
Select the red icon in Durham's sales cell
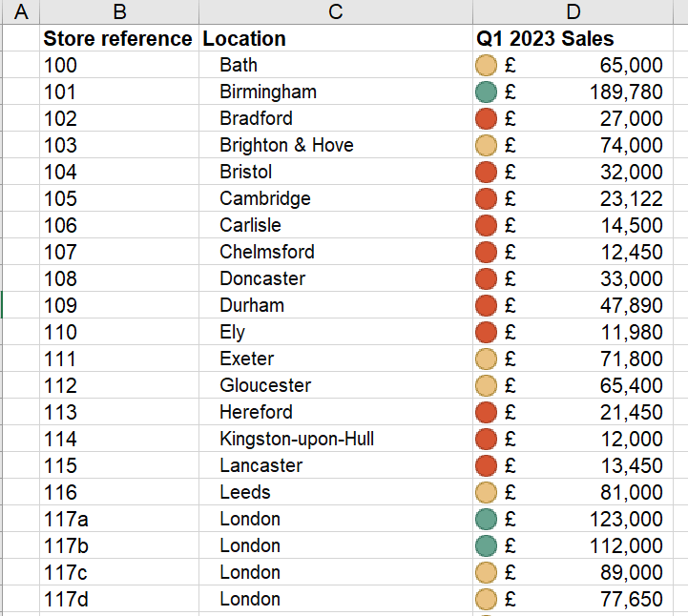(487, 306)
